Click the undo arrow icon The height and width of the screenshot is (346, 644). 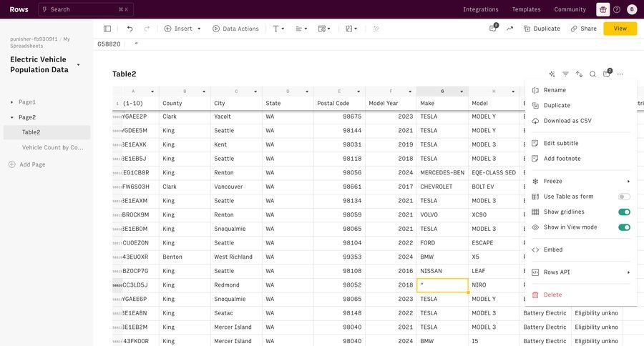pos(130,29)
